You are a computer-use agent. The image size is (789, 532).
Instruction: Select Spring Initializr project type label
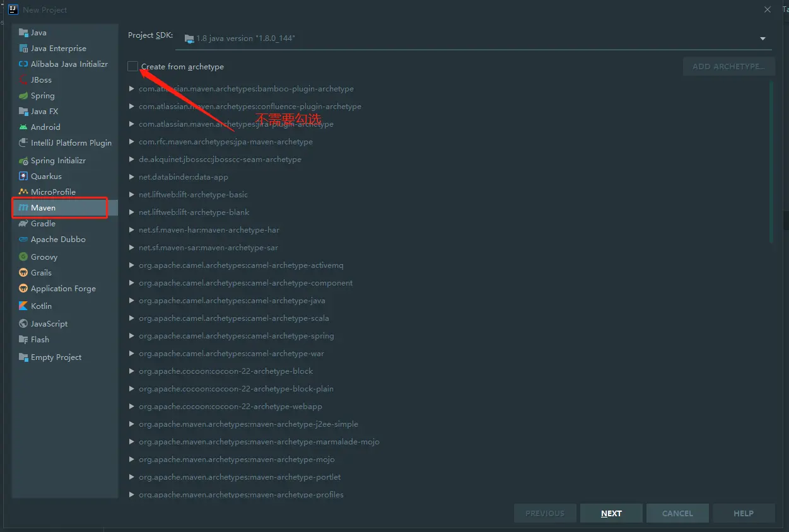(x=58, y=161)
